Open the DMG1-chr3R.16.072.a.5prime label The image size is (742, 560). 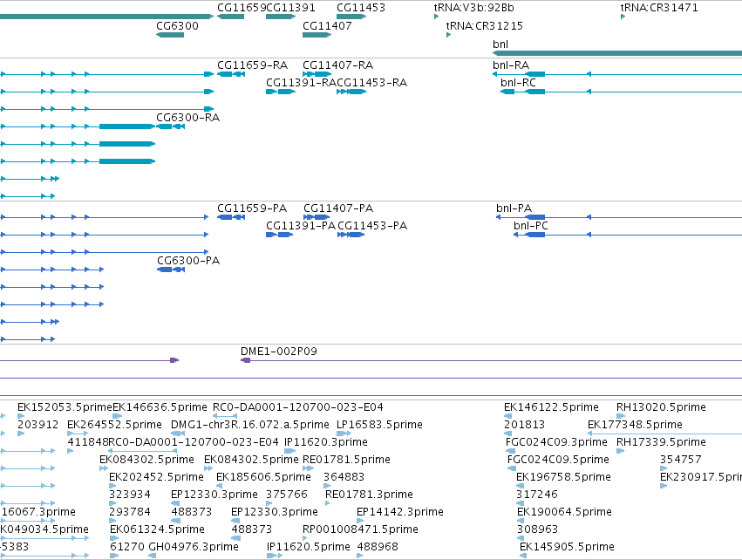point(250,425)
